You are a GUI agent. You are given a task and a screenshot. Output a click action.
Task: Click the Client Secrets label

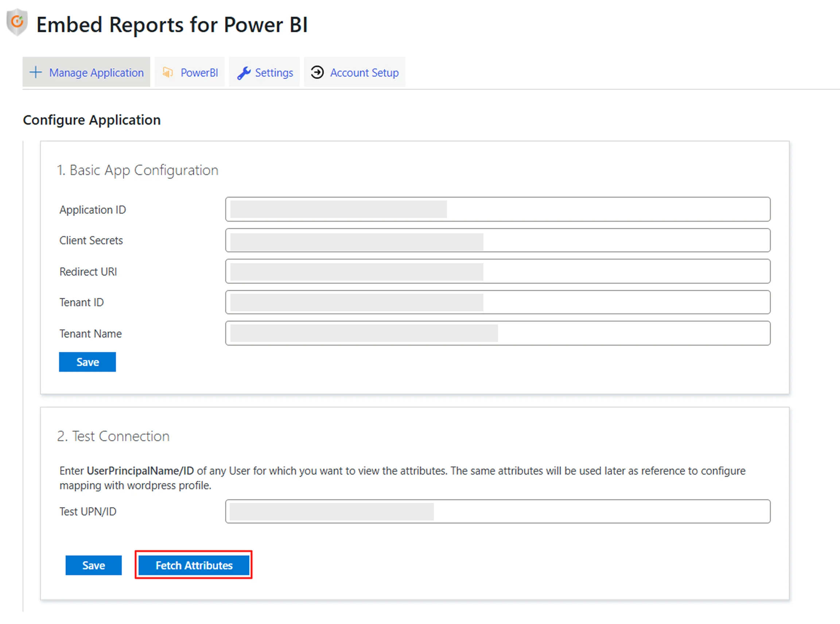click(x=91, y=241)
